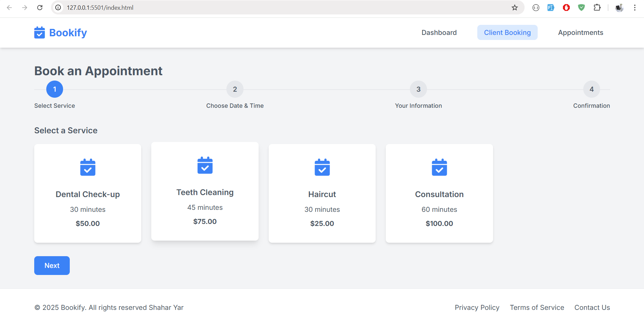Open the browser three-dot menu
This screenshot has width=644, height=326.
(635, 7)
